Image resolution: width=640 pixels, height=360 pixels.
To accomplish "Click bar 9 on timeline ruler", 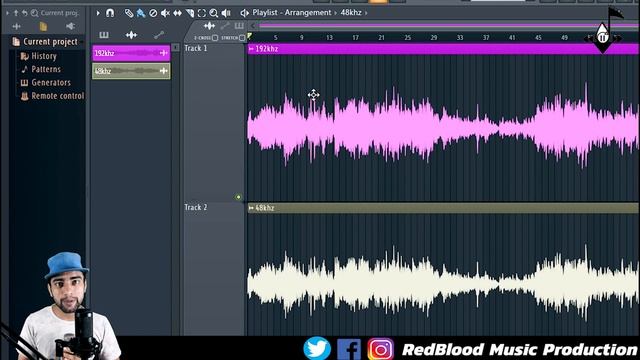I will click(302, 38).
